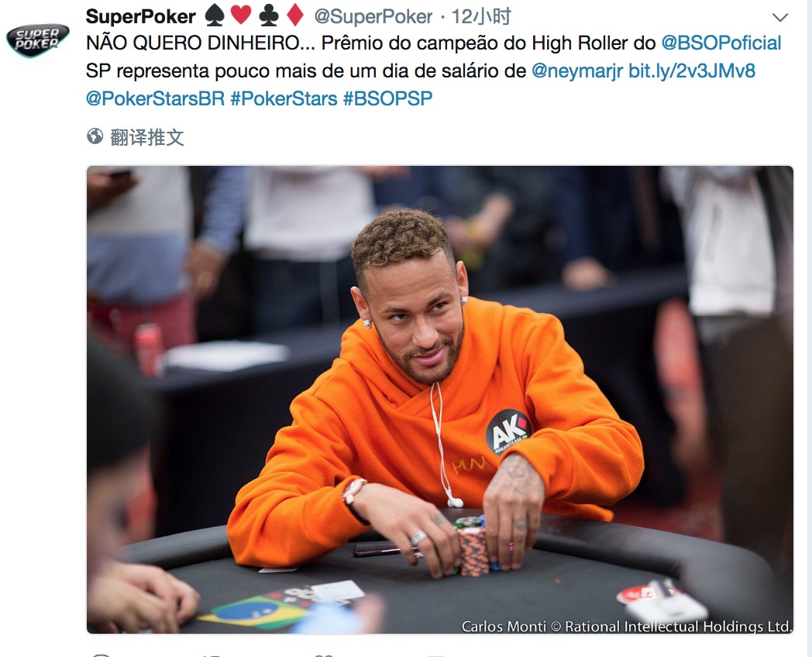Visit the @neymarjr mention
812x657 pixels.
point(577,71)
